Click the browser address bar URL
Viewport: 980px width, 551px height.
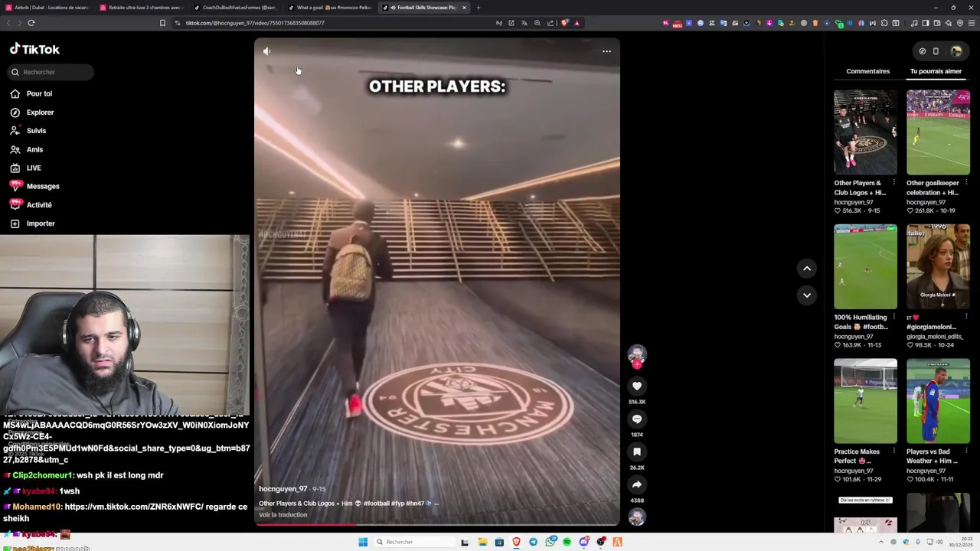point(255,23)
